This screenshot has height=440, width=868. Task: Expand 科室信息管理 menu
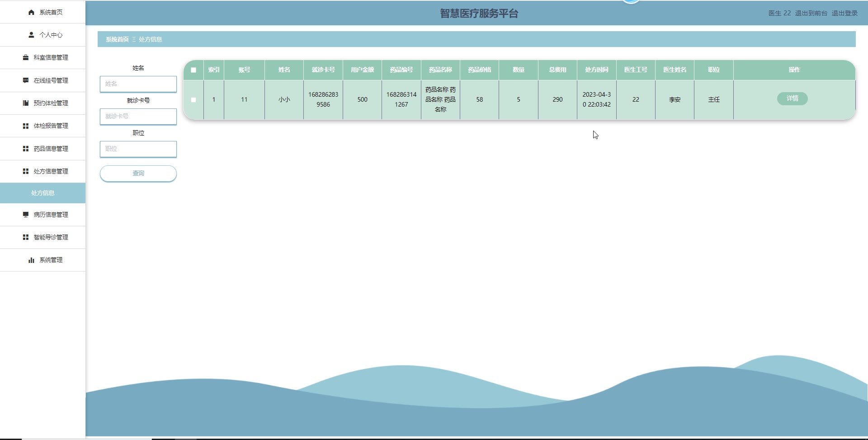coord(42,57)
